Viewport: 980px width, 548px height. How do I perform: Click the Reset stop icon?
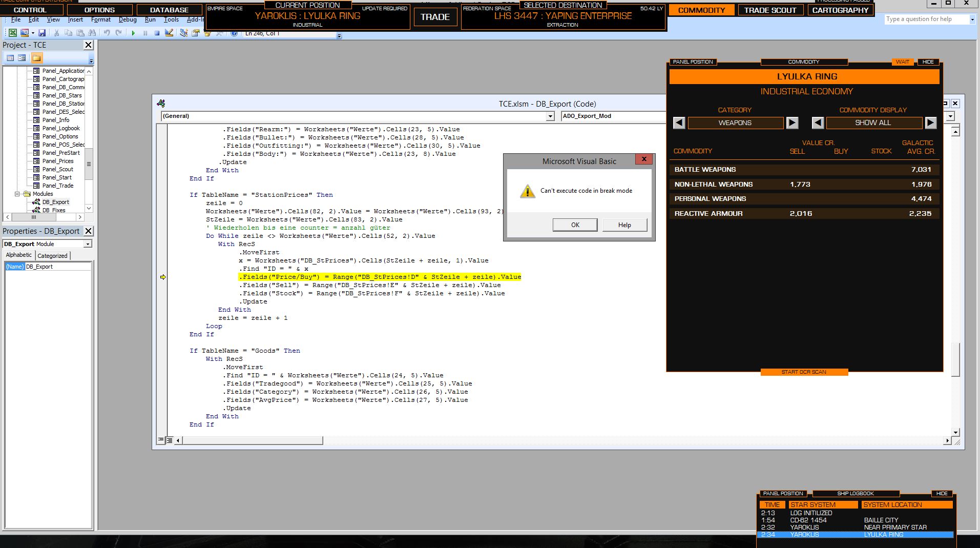point(157,33)
